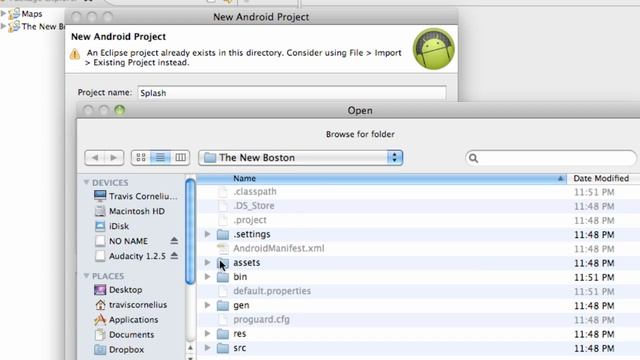
Task: Select the src folder icon
Action: coord(223,348)
